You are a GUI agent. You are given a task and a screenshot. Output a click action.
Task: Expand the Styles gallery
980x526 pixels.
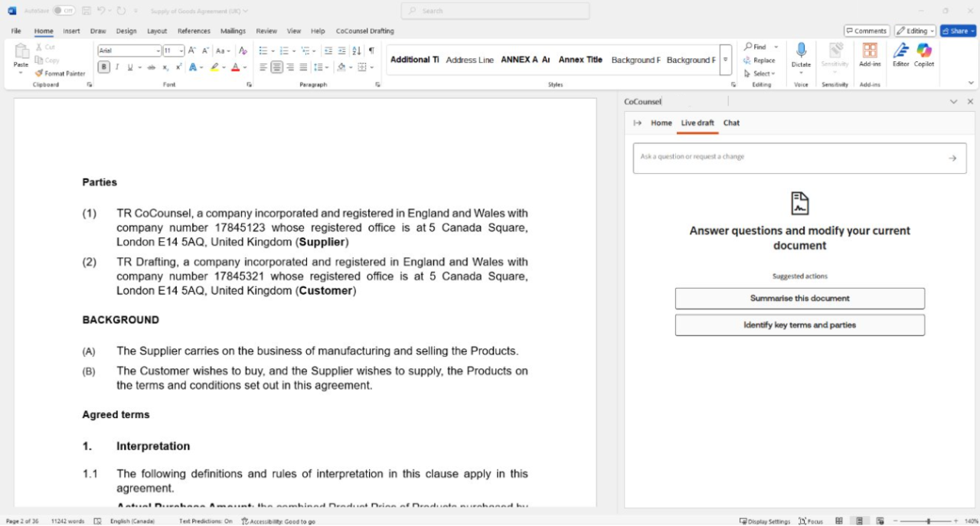pos(726,60)
